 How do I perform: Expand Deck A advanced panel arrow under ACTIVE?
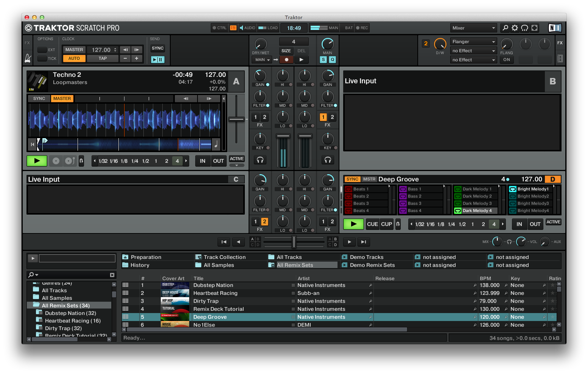tap(236, 165)
